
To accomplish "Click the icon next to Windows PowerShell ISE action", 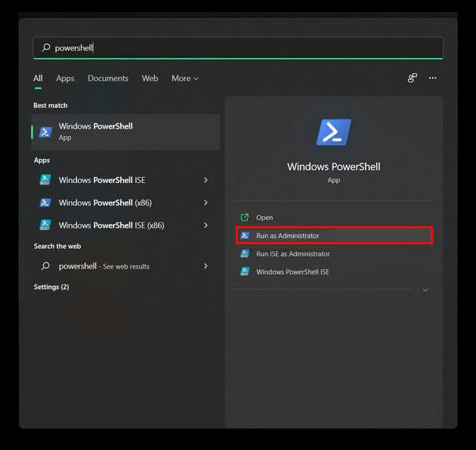I will (x=245, y=272).
